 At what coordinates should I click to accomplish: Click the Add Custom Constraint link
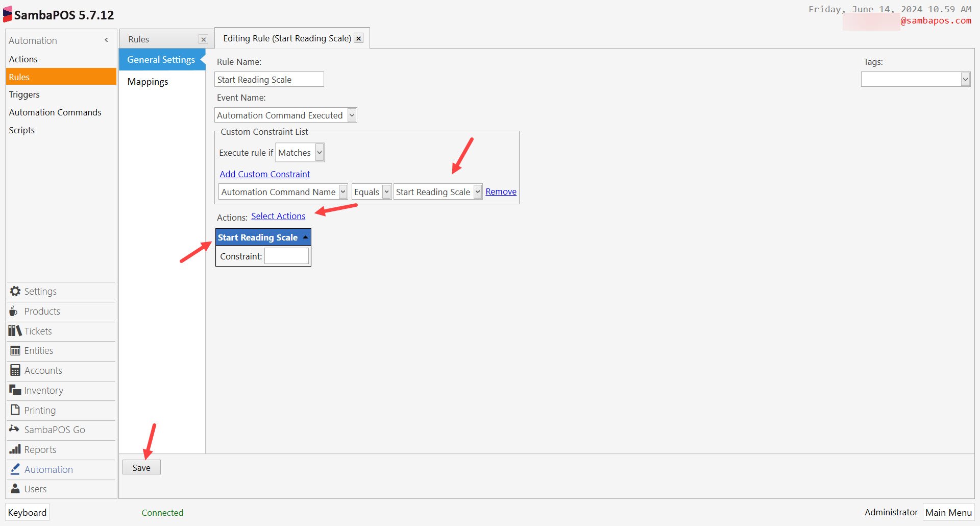[264, 174]
